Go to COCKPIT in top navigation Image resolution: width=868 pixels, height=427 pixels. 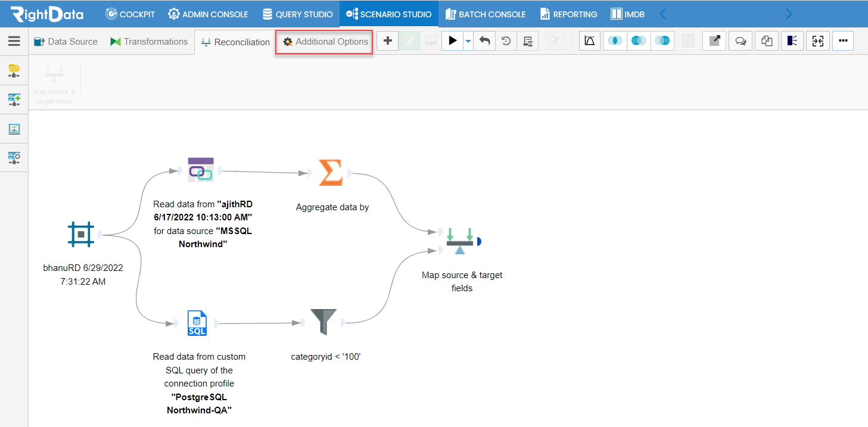tap(131, 14)
